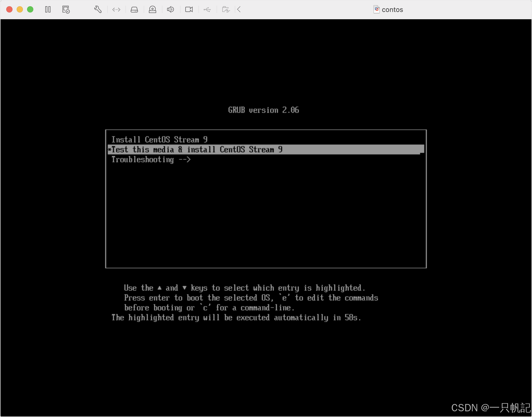Minimize the contos window with yellow button

(x=20, y=10)
